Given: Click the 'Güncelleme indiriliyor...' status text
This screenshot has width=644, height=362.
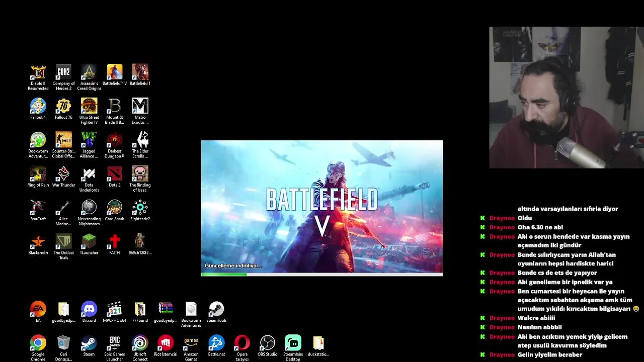Looking at the screenshot, I should (x=233, y=265).
